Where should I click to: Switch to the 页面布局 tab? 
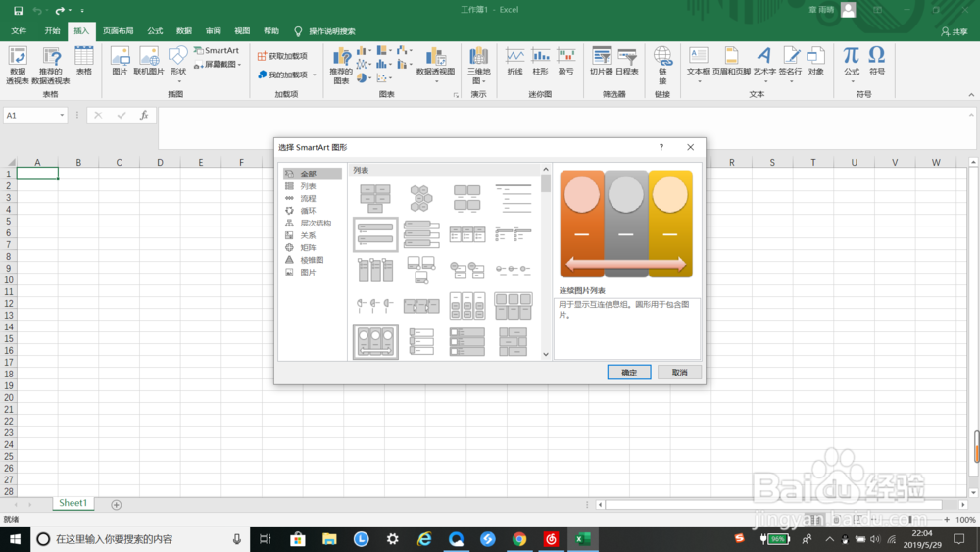(119, 31)
